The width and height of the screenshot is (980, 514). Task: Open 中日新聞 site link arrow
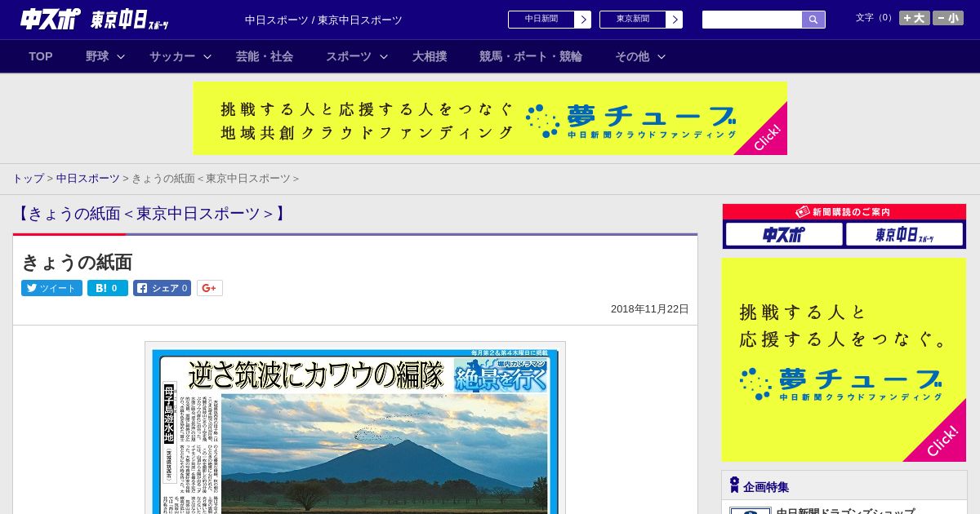tap(582, 20)
